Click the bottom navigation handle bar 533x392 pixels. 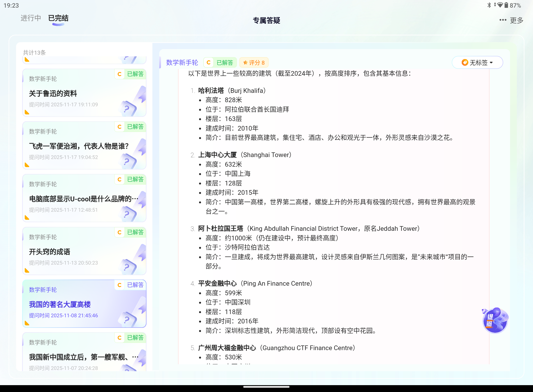coord(266,386)
